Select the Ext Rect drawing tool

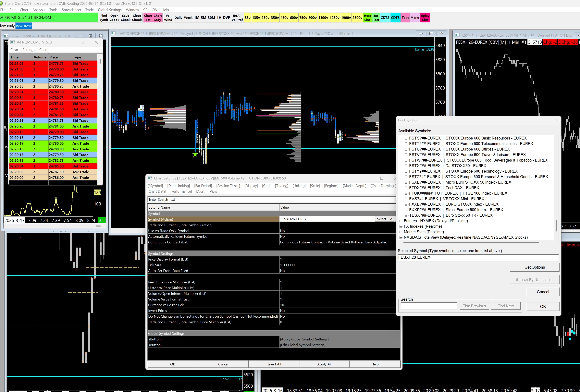point(376,18)
